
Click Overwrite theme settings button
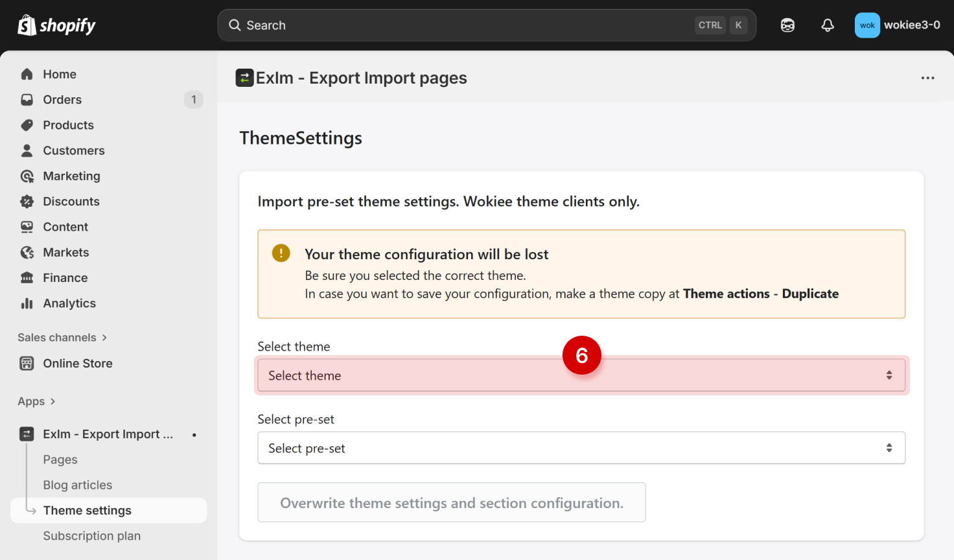[451, 503]
